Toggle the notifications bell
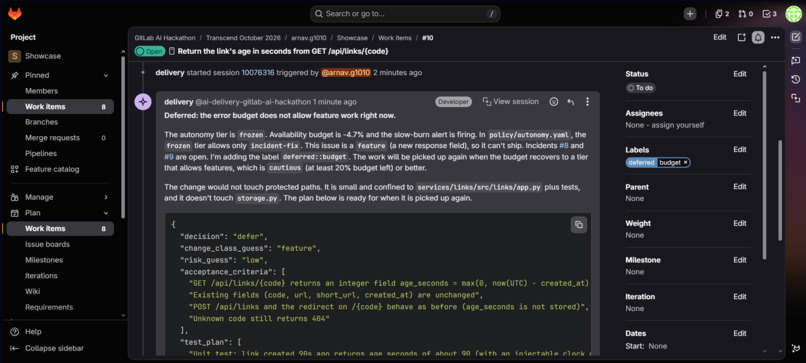The image size is (806, 363). 758,38
